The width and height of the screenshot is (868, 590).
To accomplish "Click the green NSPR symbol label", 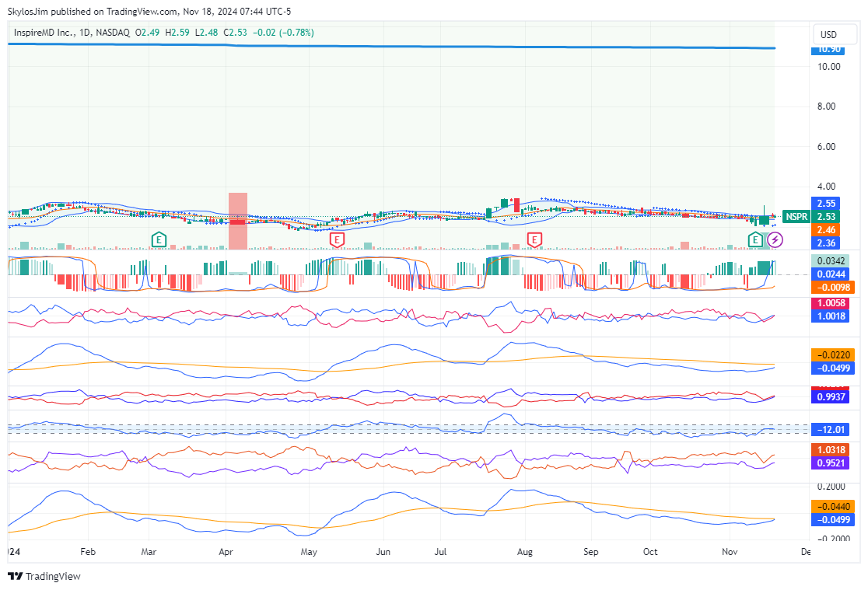I will [x=796, y=217].
